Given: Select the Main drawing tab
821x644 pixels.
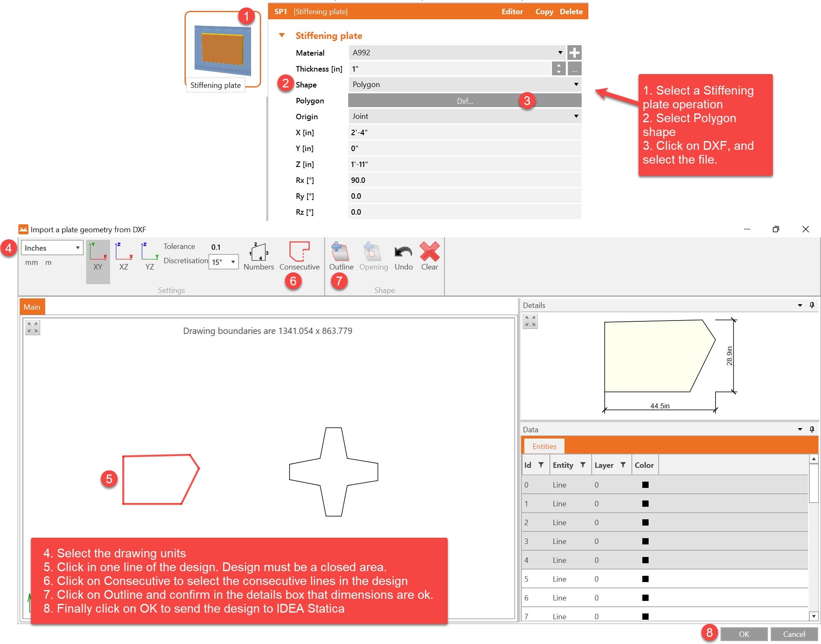Looking at the screenshot, I should click(32, 307).
